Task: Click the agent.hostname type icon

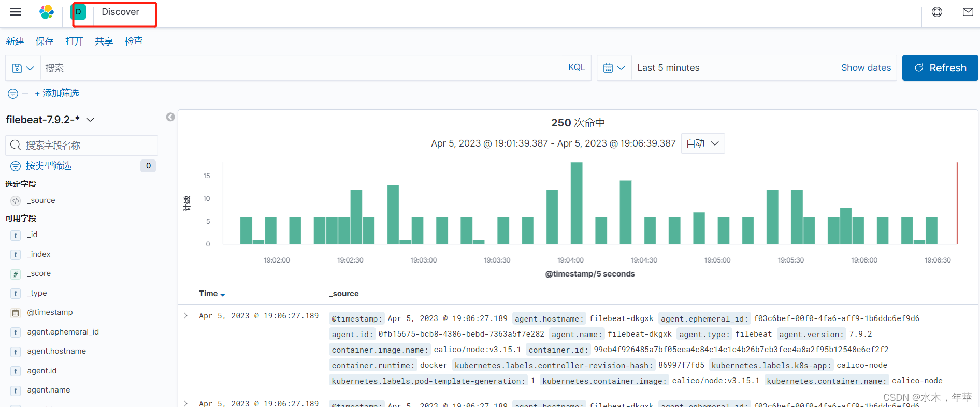Action: (16, 352)
